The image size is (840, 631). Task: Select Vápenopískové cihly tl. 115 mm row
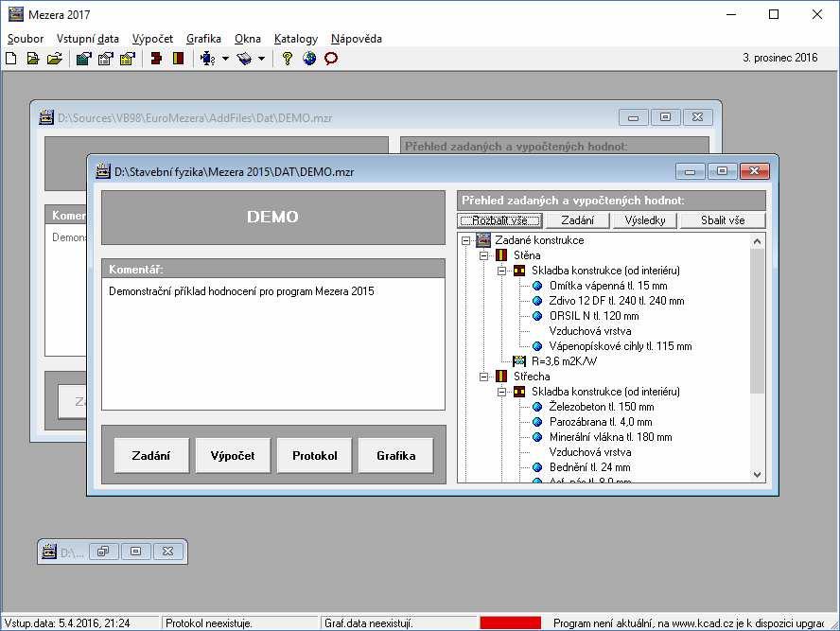click(x=621, y=346)
